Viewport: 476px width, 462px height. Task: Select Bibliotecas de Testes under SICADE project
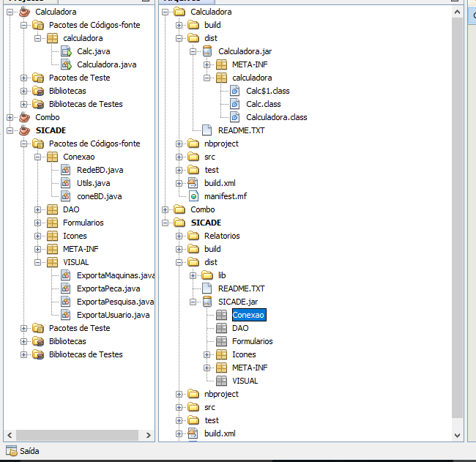tap(86, 354)
